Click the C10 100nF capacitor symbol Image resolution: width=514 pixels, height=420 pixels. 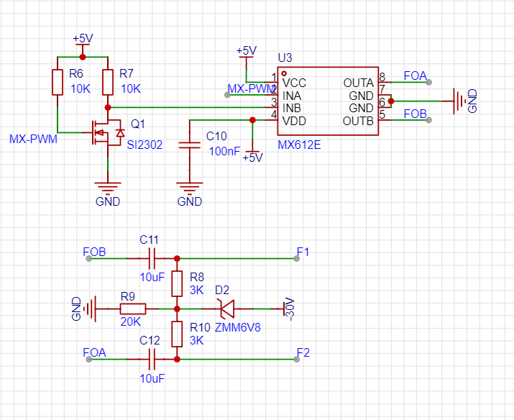(x=190, y=145)
